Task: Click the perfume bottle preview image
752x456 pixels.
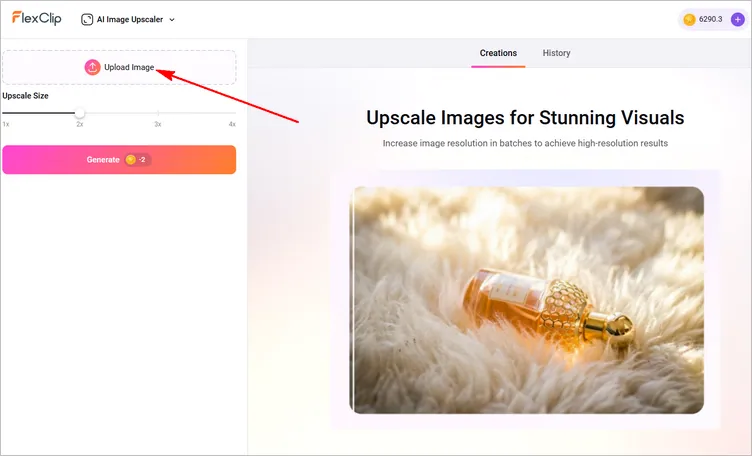Action: (527, 300)
